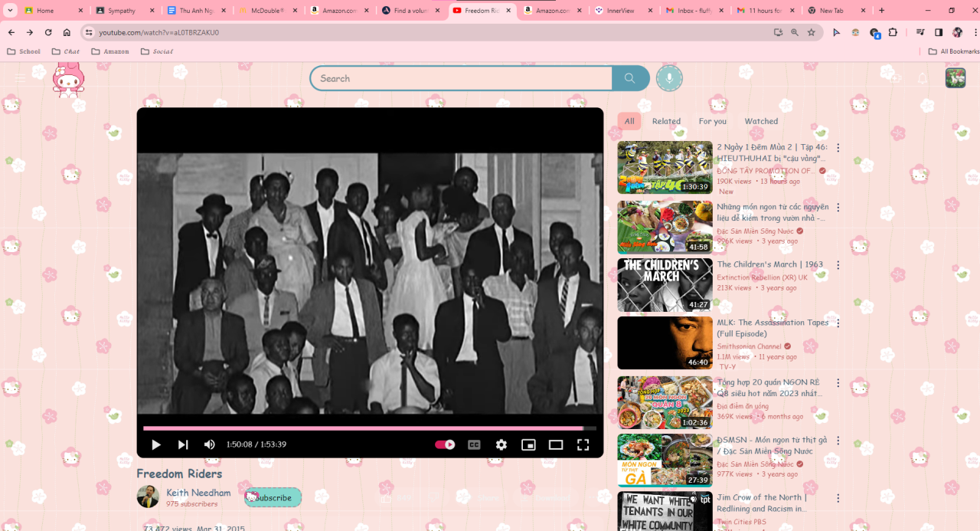Image resolution: width=980 pixels, height=531 pixels.
Task: Enter full screen mode
Action: [x=583, y=444]
